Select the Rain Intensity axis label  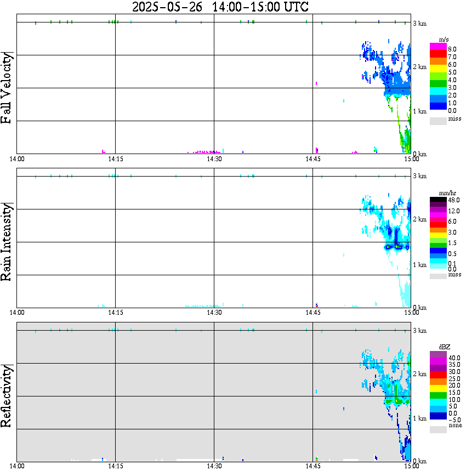7,242
